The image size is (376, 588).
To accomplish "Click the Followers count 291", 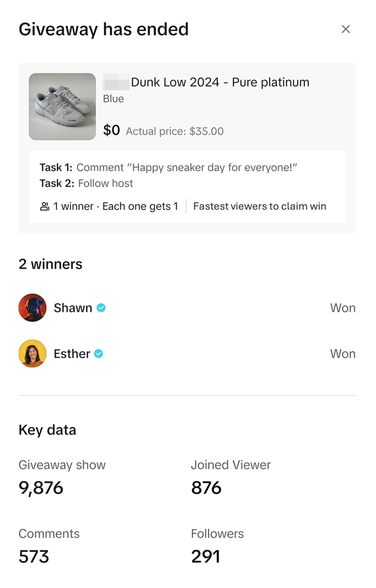I will 206,556.
